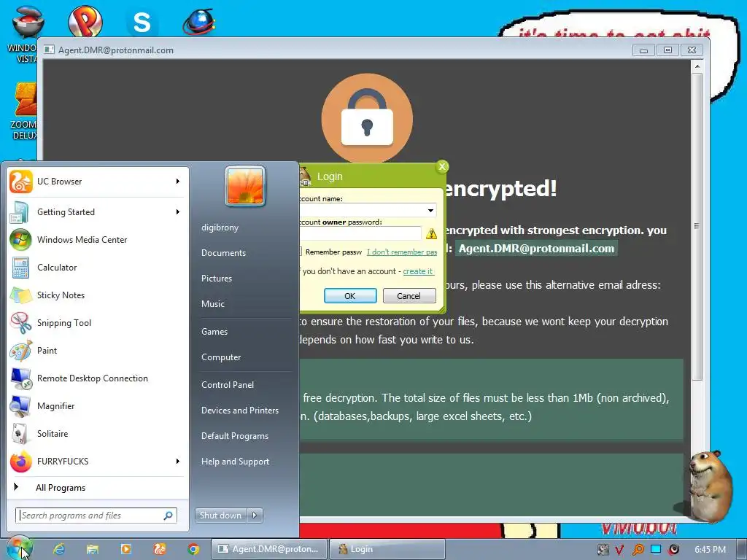Viewport: 747px width, 560px height.
Task: Click the search magnifier in Start menu
Action: [169, 516]
